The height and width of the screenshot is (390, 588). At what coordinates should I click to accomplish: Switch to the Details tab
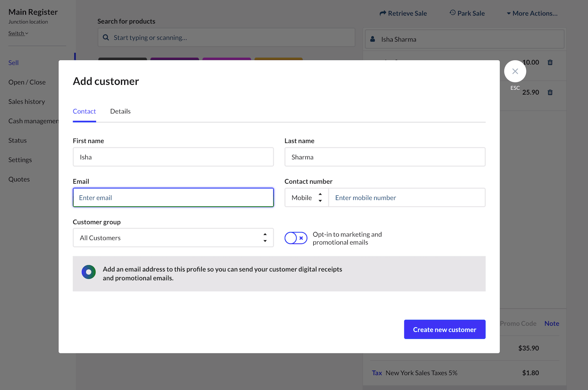point(120,111)
